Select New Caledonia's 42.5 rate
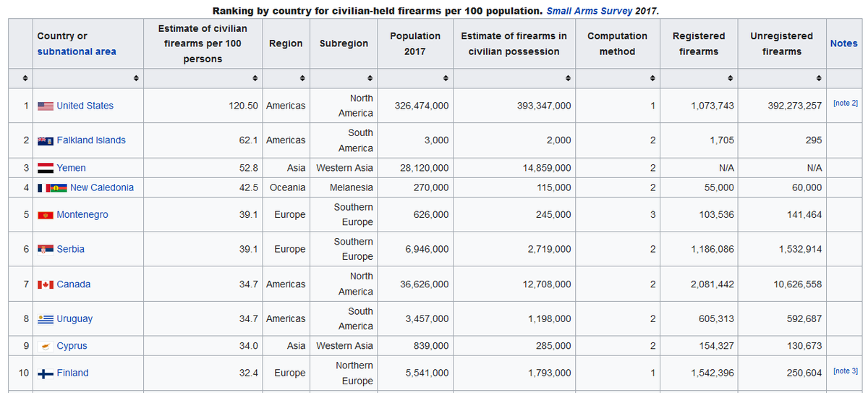The width and height of the screenshot is (868, 393). click(249, 187)
